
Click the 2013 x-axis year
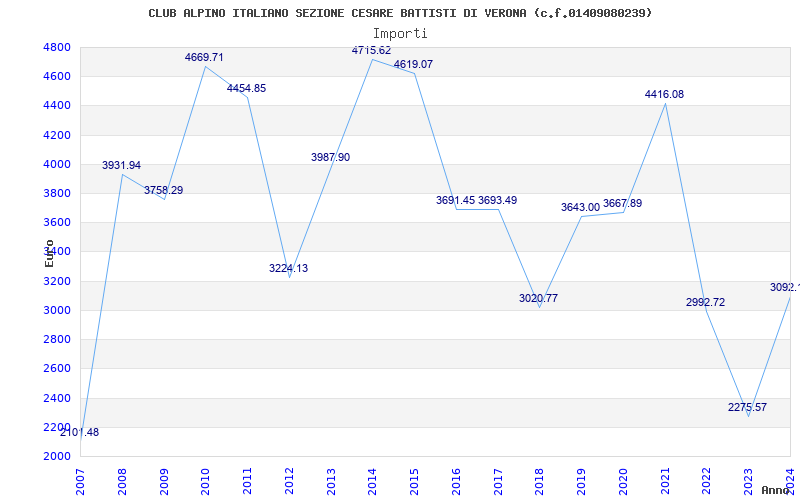(331, 482)
